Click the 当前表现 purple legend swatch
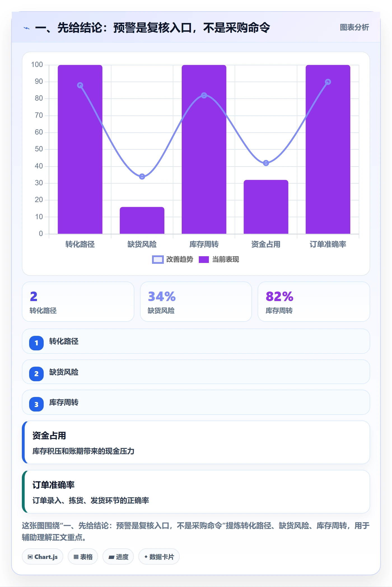Image resolution: width=392 pixels, height=587 pixels. (204, 260)
